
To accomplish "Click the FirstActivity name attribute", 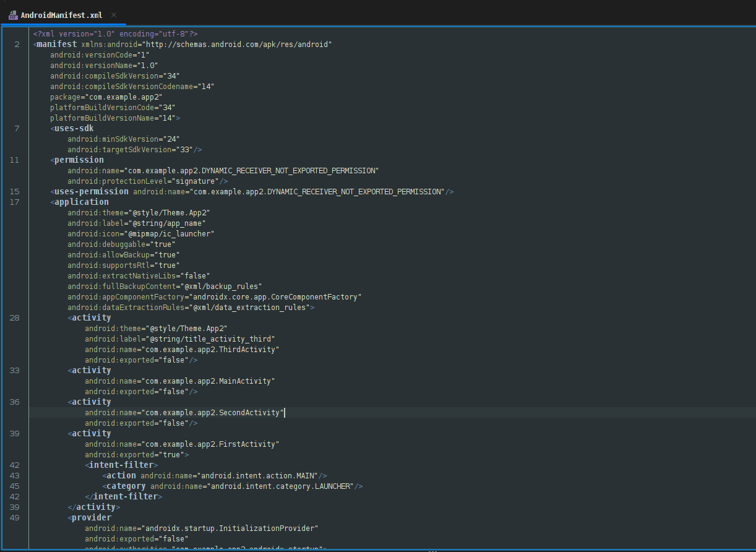I will pos(183,444).
